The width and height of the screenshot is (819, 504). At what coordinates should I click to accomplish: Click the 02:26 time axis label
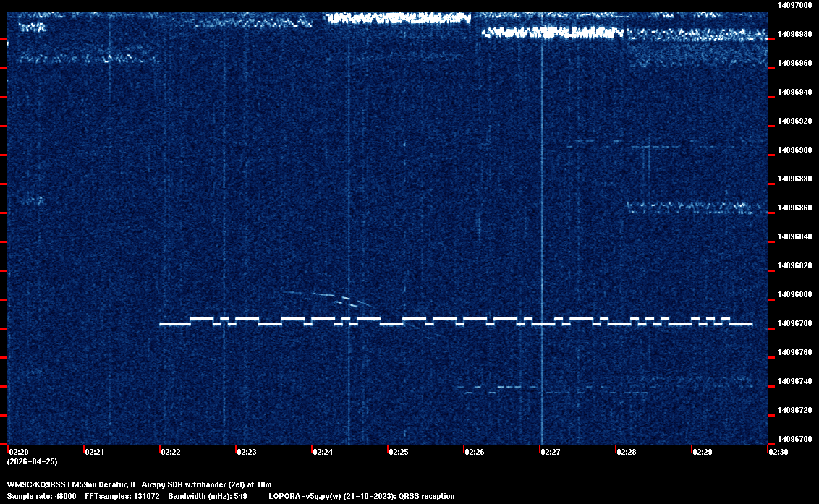pyautogui.click(x=475, y=452)
